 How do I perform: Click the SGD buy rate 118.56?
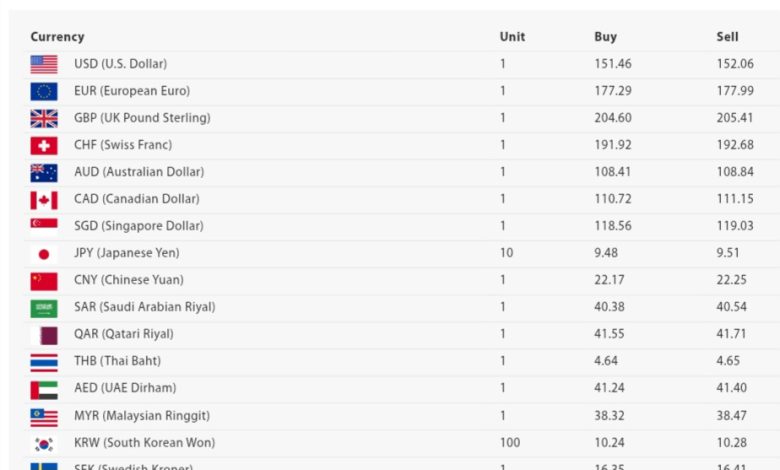(x=613, y=226)
